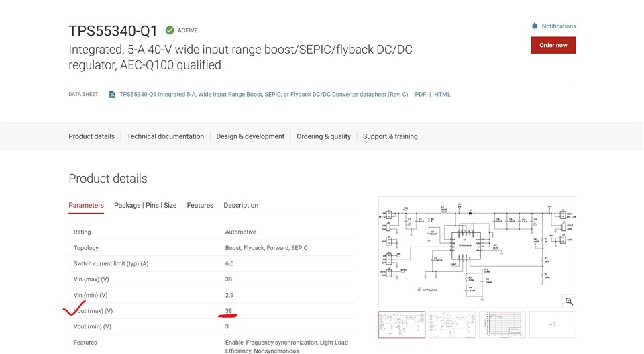Viewport: 644px width, 354px height.
Task: Click the Boost, Flyback, Forward, SEPIC value
Action: [x=266, y=248]
